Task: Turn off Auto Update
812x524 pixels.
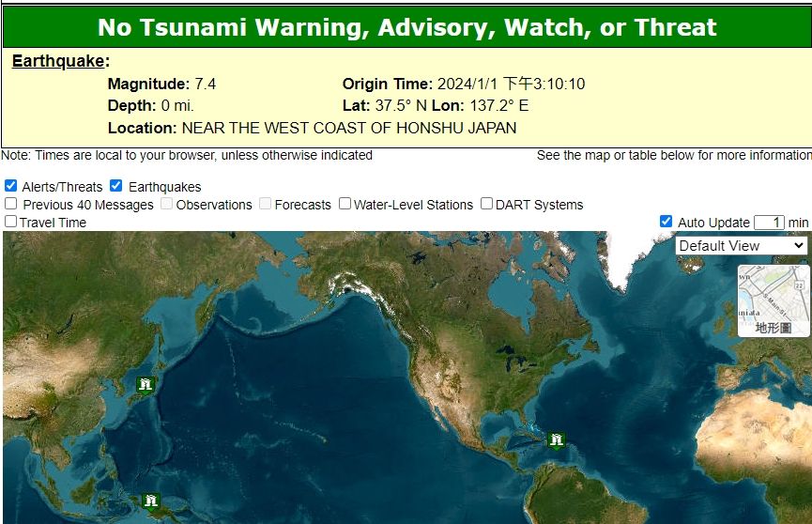Action: 666,222
